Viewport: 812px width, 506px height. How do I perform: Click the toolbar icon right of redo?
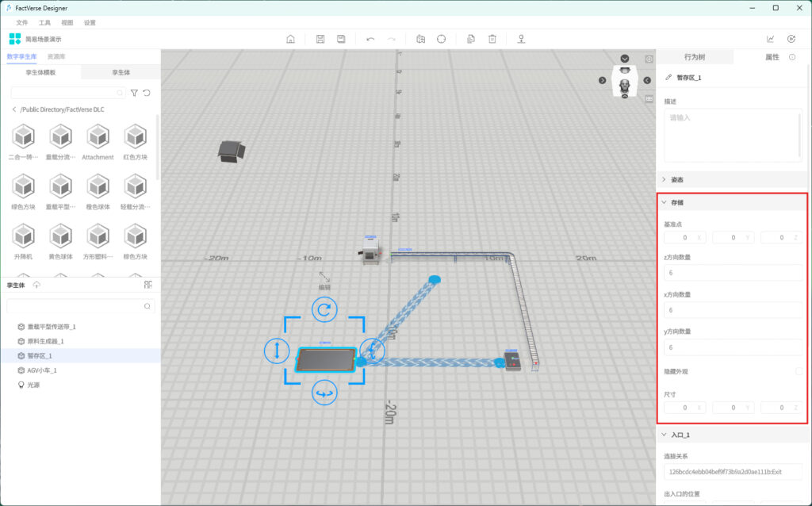tap(420, 39)
